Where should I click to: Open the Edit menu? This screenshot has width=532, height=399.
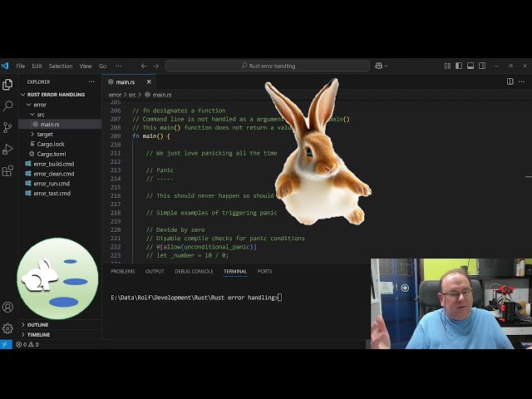(x=37, y=66)
